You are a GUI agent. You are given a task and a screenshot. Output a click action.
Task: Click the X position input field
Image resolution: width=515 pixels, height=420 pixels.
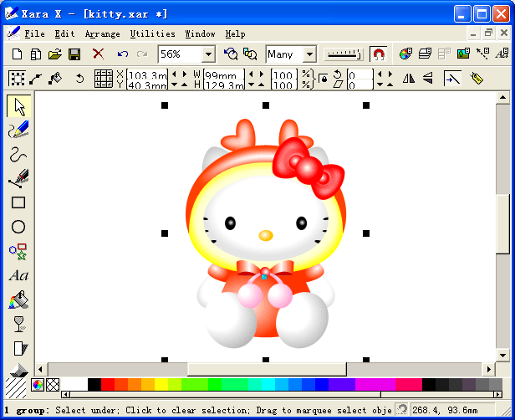point(147,74)
